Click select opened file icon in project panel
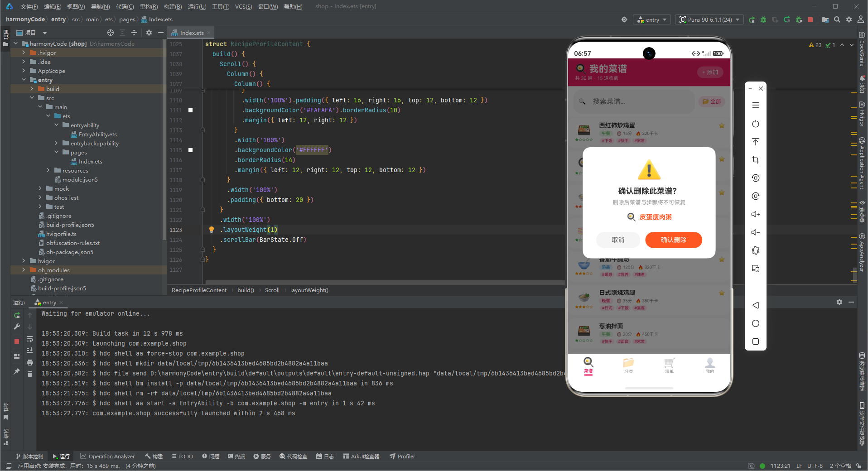Viewport: 868px width, 471px height. pyautogui.click(x=111, y=33)
